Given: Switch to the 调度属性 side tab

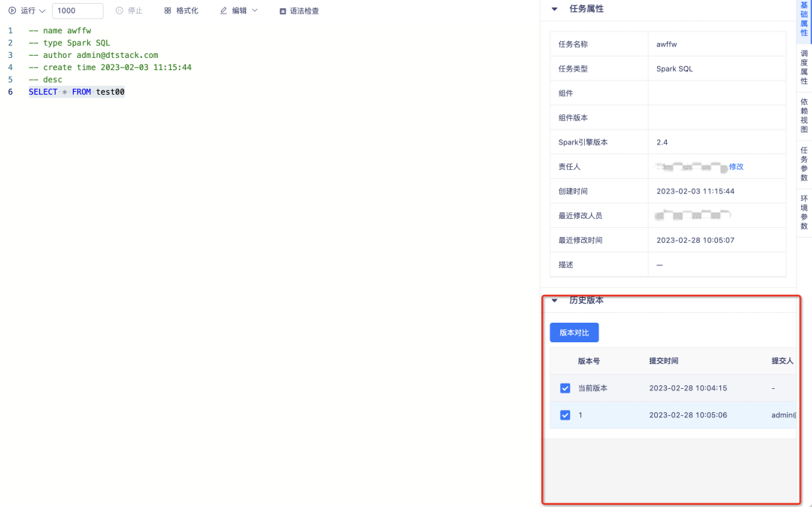Looking at the screenshot, I should (804, 68).
